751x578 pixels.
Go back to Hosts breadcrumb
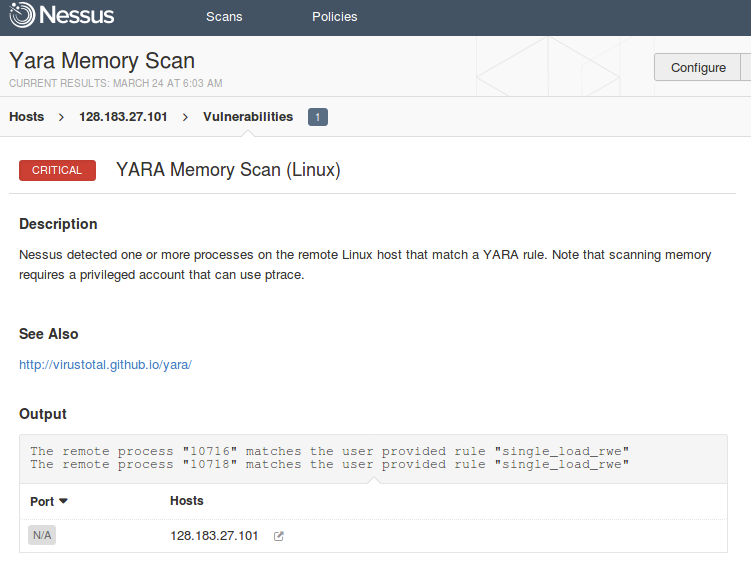26,117
